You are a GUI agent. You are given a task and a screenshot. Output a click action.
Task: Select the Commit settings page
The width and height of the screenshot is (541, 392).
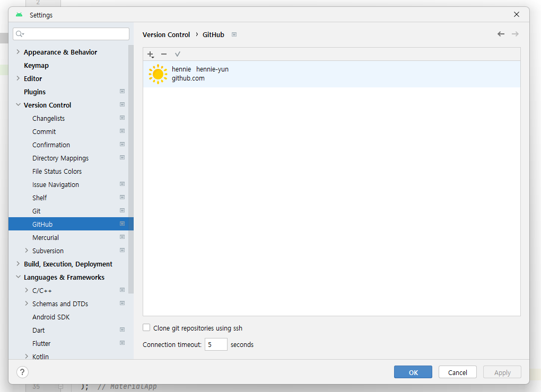point(44,131)
